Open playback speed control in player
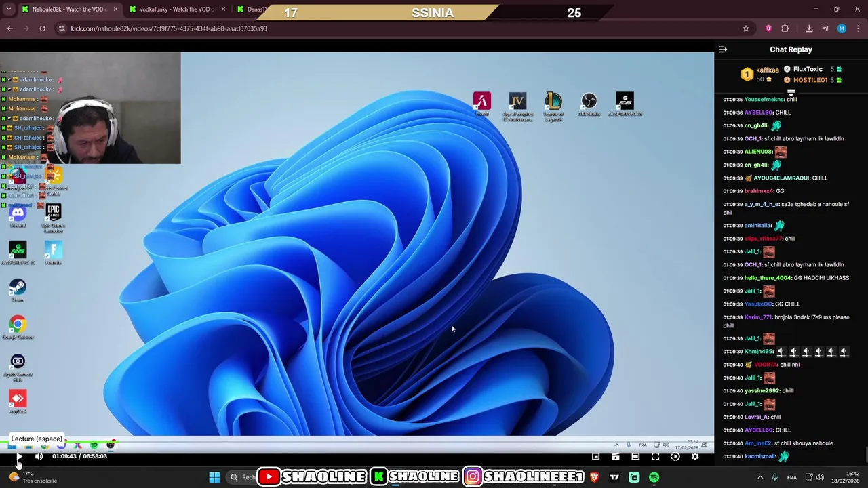868x488 pixels. pyautogui.click(x=675, y=457)
